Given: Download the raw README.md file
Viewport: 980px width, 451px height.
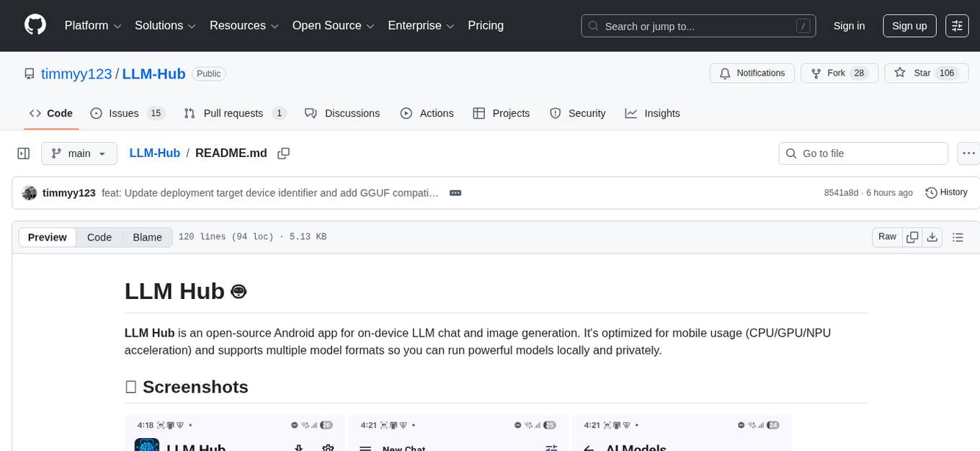Looking at the screenshot, I should [932, 236].
